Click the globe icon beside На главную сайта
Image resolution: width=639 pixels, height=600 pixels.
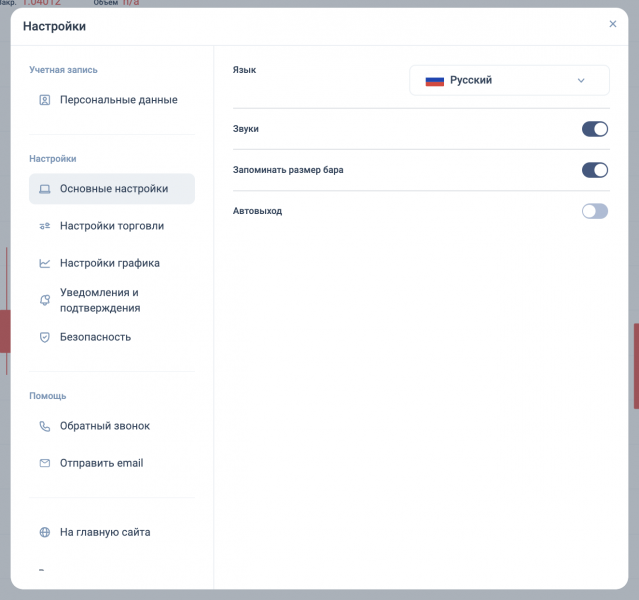point(44,532)
